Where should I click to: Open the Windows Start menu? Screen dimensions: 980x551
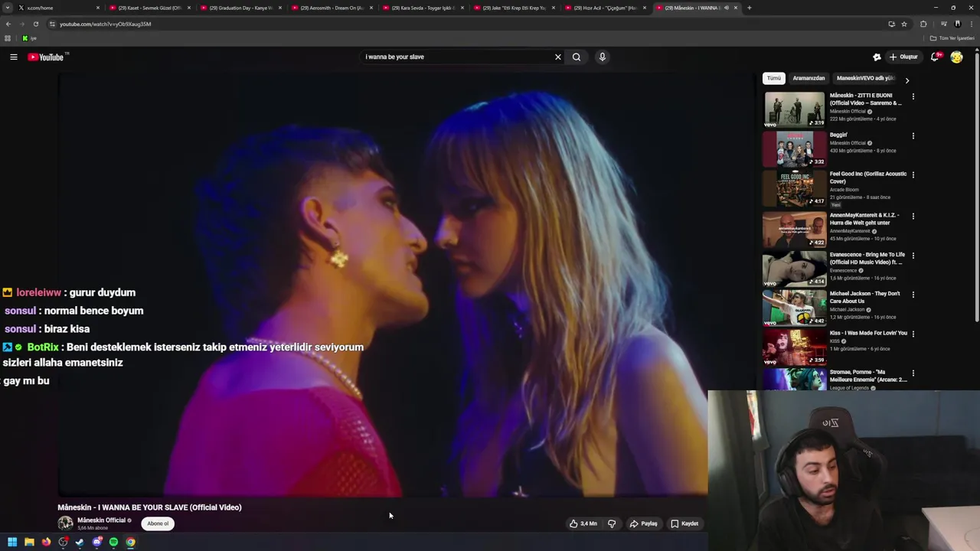12,542
